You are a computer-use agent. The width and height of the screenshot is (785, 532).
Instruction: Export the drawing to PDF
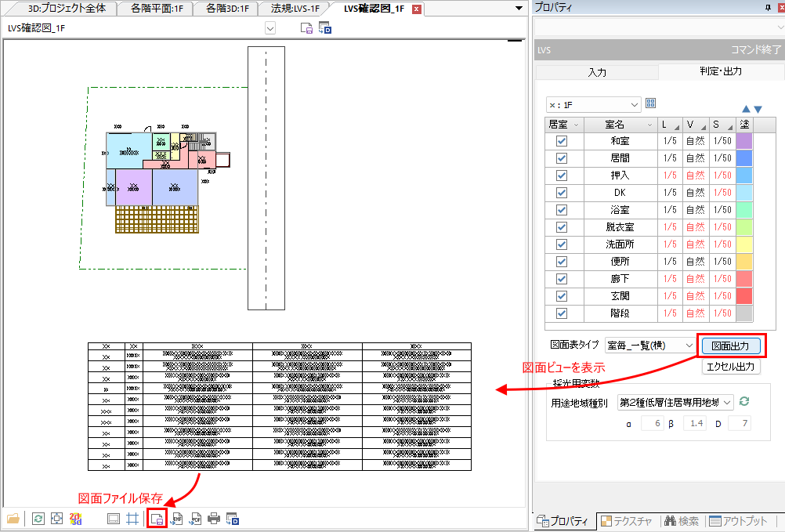(x=195, y=519)
